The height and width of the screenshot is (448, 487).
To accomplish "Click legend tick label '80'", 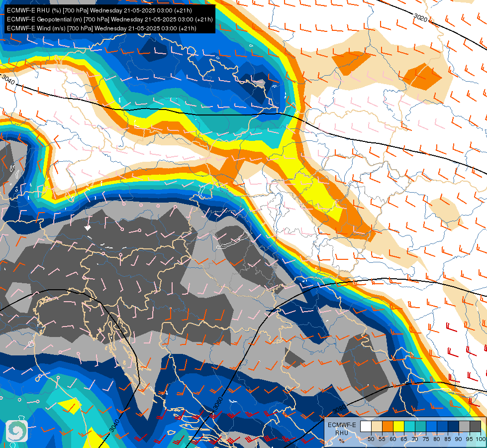I will point(437,439).
